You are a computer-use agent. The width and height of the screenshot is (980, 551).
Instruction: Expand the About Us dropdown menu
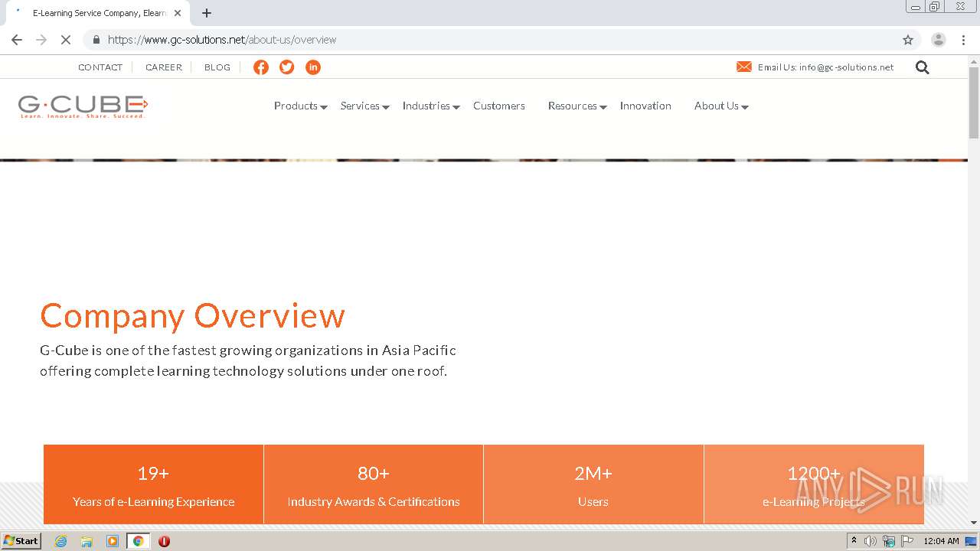coord(721,106)
